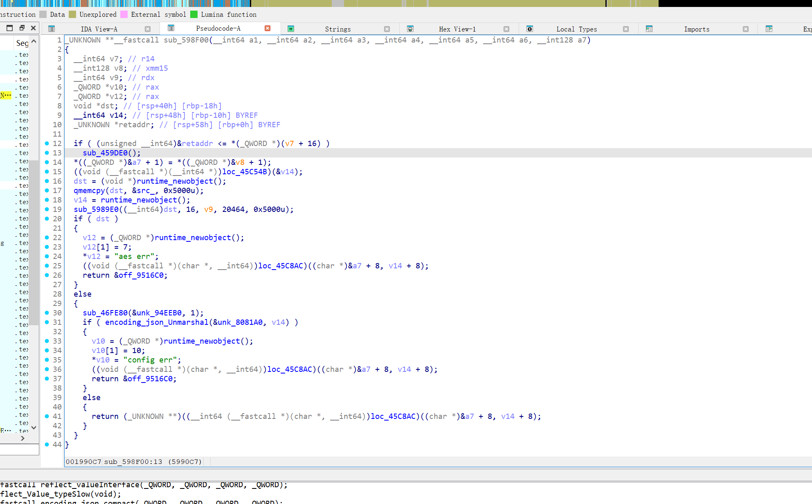
Task: Switch to the Local Types tab
Action: pos(576,29)
